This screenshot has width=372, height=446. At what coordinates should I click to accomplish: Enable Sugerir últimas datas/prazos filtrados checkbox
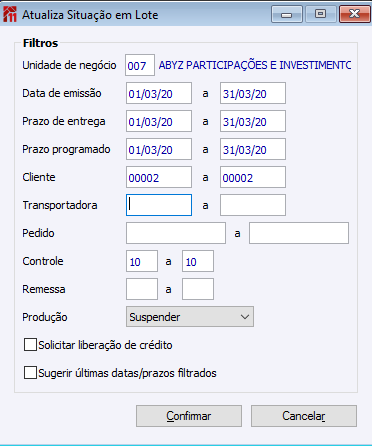pos(30,373)
